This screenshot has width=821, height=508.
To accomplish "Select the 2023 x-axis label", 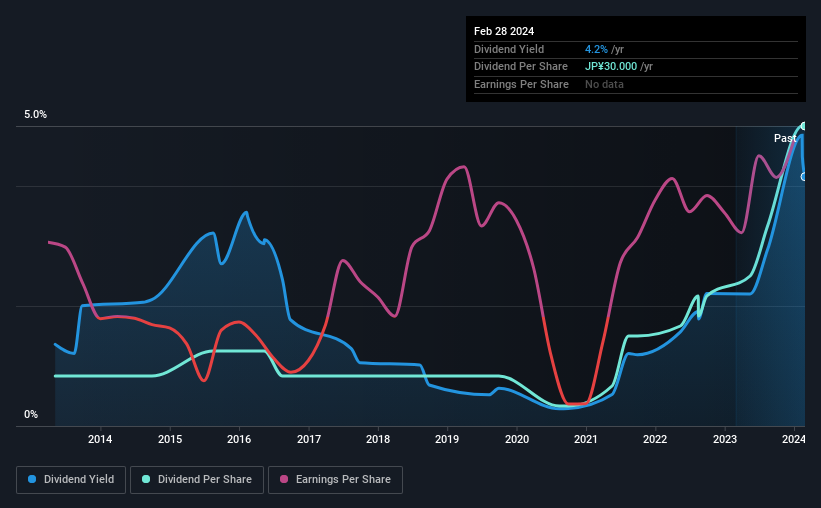I will click(725, 439).
